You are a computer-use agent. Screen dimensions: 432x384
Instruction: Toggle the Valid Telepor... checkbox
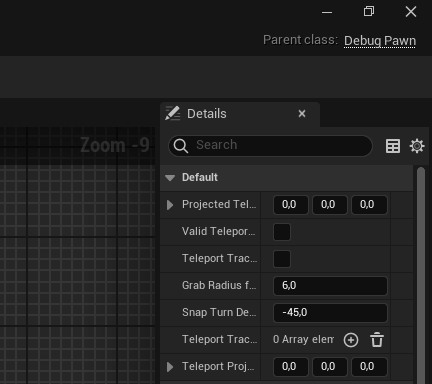tap(282, 232)
